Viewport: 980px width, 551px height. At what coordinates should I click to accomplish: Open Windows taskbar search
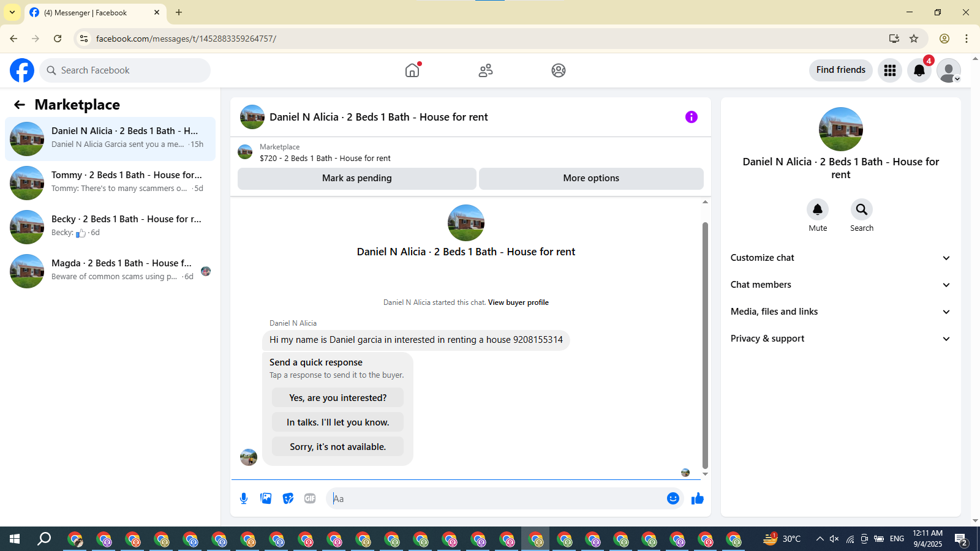coord(44,539)
